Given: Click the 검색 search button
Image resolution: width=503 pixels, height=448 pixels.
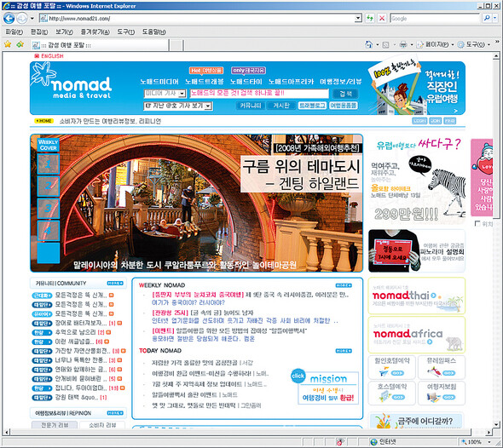Looking at the screenshot, I should [x=345, y=94].
